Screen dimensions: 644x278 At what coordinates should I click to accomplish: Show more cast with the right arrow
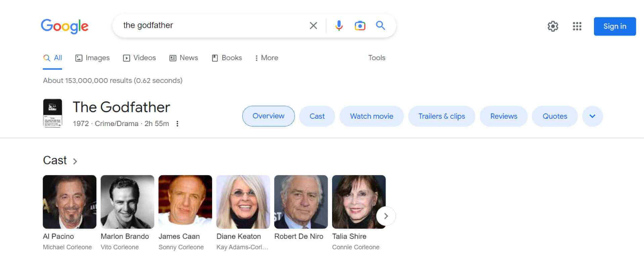(386, 216)
